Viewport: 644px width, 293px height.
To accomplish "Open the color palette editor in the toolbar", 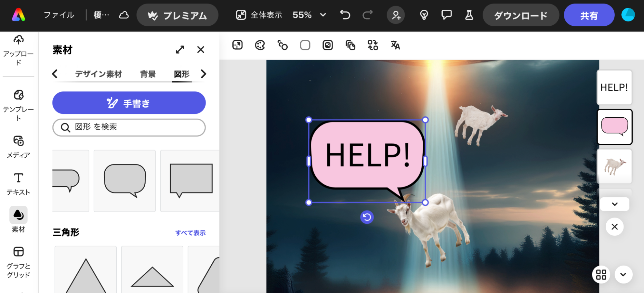I will 260,45.
